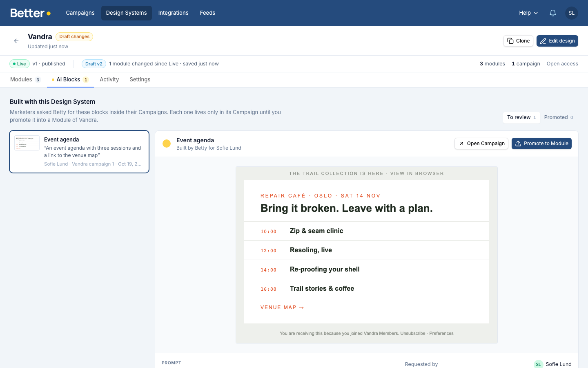Image resolution: width=588 pixels, height=368 pixels.
Task: Click the Draft v2 badge
Action: pyautogui.click(x=94, y=64)
